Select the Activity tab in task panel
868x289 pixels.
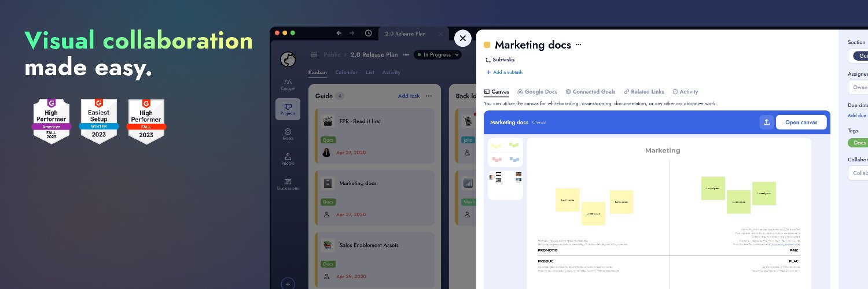[x=685, y=92]
